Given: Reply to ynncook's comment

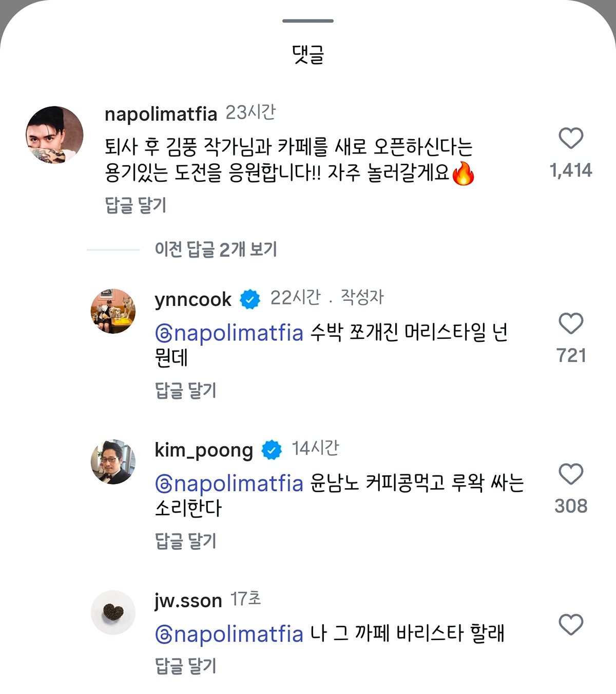Looking at the screenshot, I should (185, 391).
